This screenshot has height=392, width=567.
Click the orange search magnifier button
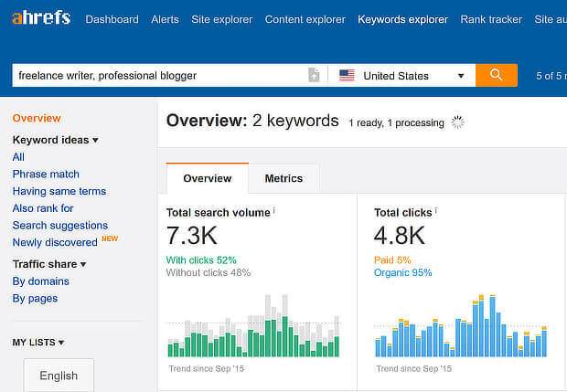(x=496, y=75)
